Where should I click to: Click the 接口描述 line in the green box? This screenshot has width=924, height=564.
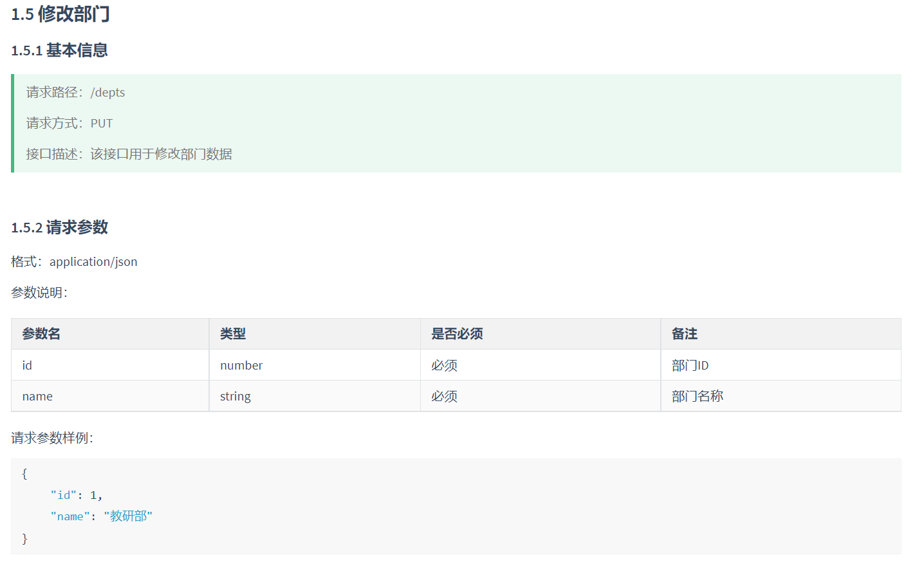(129, 155)
